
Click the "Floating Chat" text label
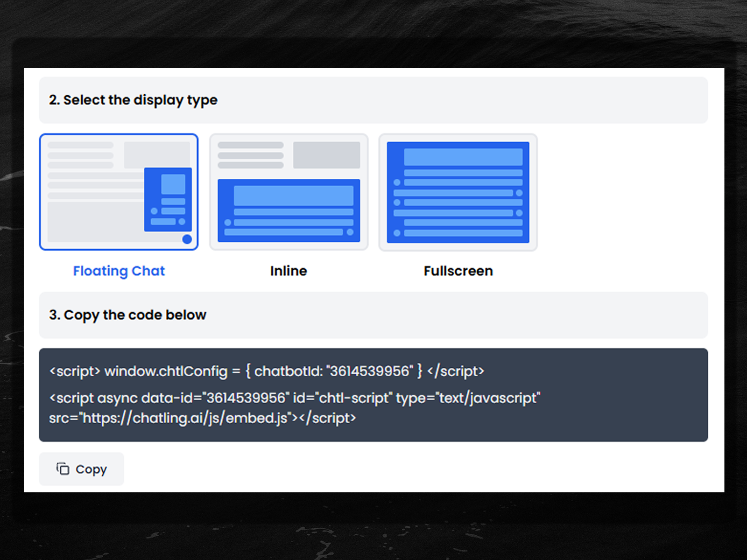point(119,271)
